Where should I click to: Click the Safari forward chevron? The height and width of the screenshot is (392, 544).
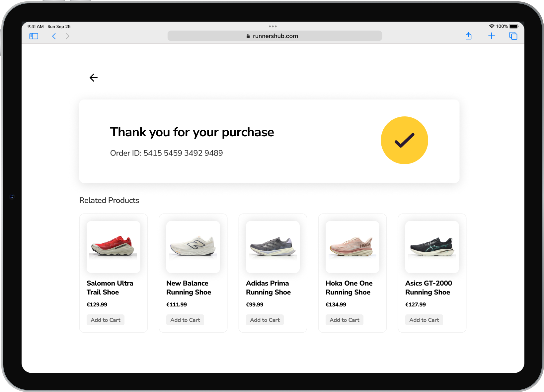(x=67, y=36)
